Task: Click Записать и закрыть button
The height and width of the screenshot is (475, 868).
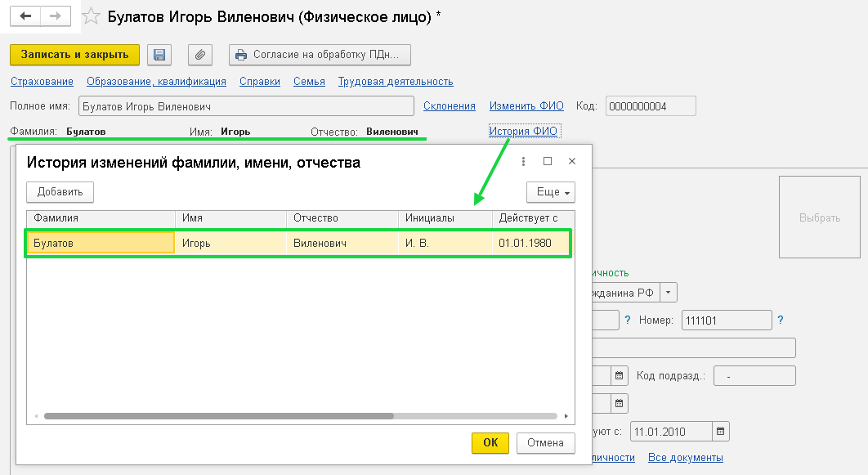Action: pyautogui.click(x=74, y=55)
